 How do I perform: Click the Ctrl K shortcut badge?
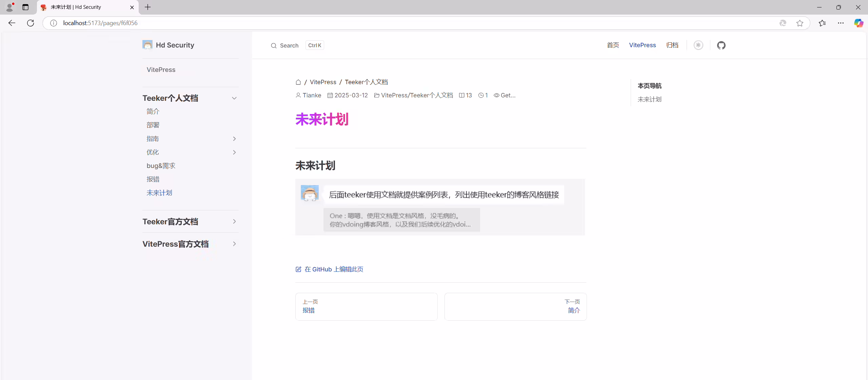tap(315, 45)
